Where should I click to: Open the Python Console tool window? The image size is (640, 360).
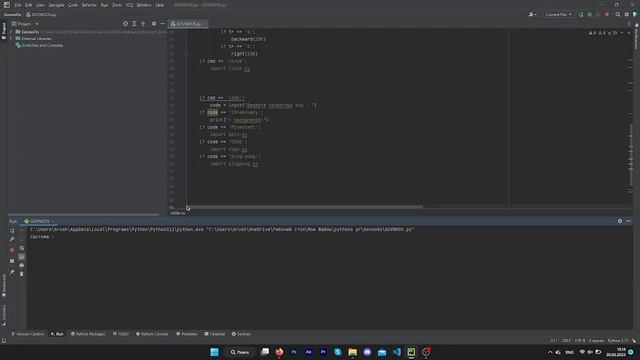(152, 334)
